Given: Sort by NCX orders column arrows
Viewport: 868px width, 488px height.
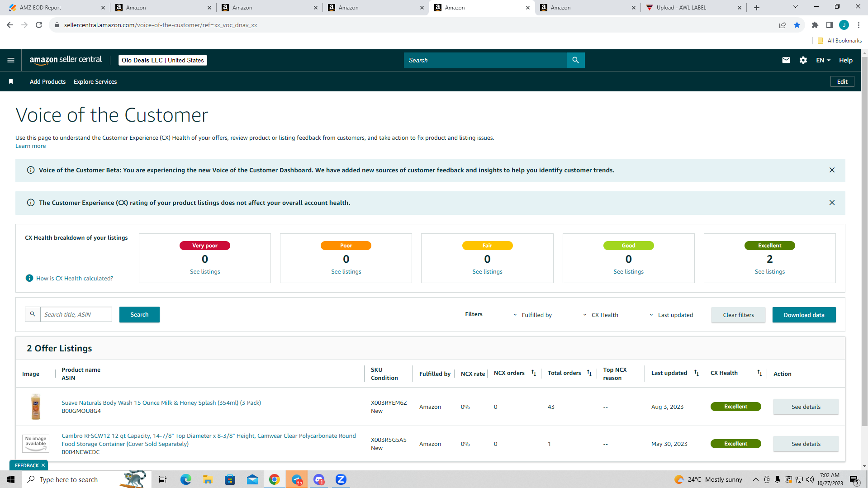Looking at the screenshot, I should [x=534, y=373].
